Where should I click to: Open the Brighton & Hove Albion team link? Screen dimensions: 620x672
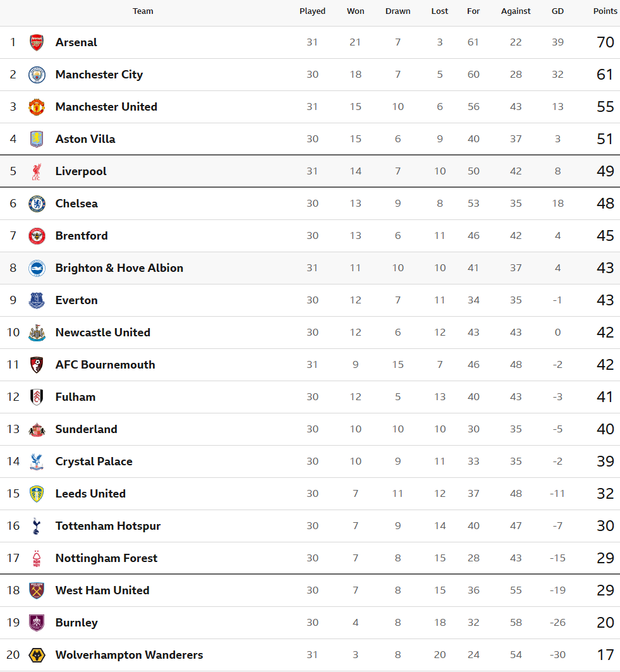[x=119, y=268]
